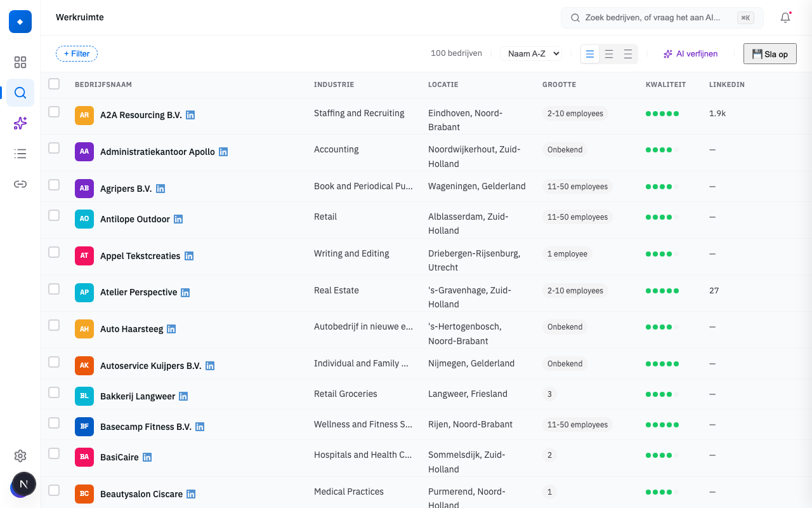Open LinkedIn icon for Beautysalon Ciscare
Viewport: 812px width, 508px height.
coord(191,494)
